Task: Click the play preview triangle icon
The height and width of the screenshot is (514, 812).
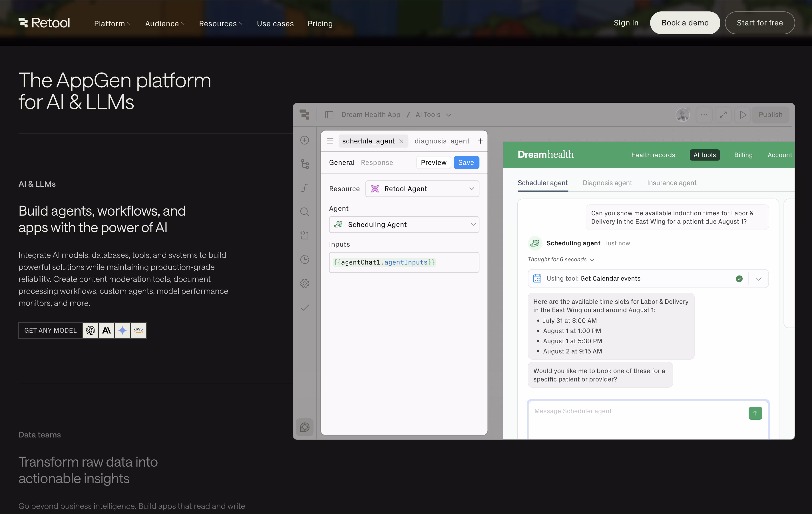Action: (x=743, y=115)
